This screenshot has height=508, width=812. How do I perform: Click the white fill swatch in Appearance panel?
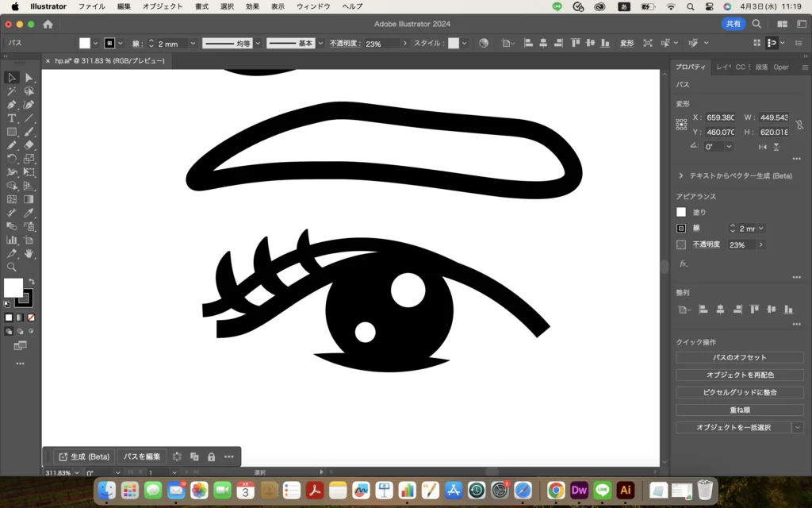pos(681,212)
